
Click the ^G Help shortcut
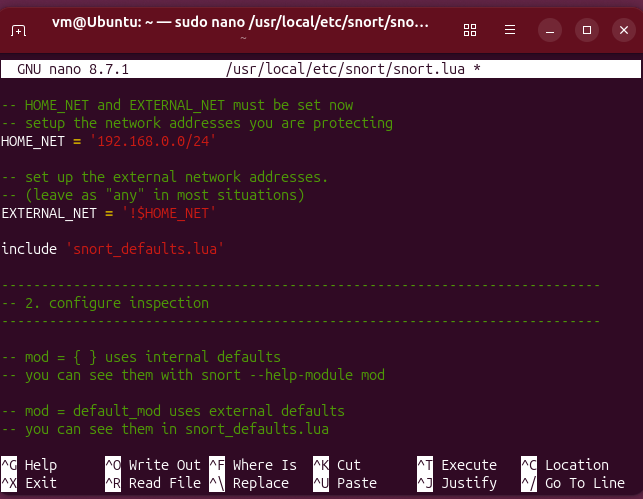(29, 465)
